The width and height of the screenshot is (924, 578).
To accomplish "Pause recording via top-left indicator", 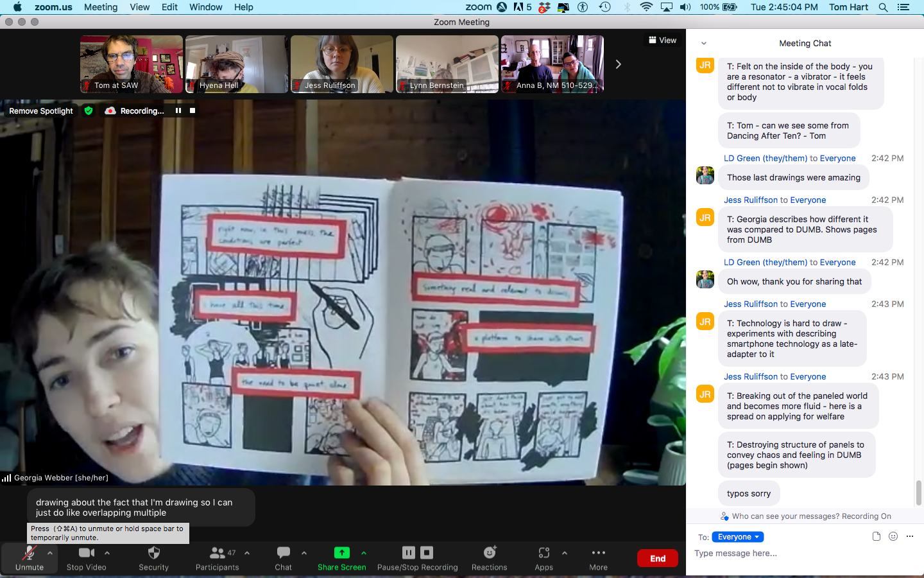I will pos(178,110).
